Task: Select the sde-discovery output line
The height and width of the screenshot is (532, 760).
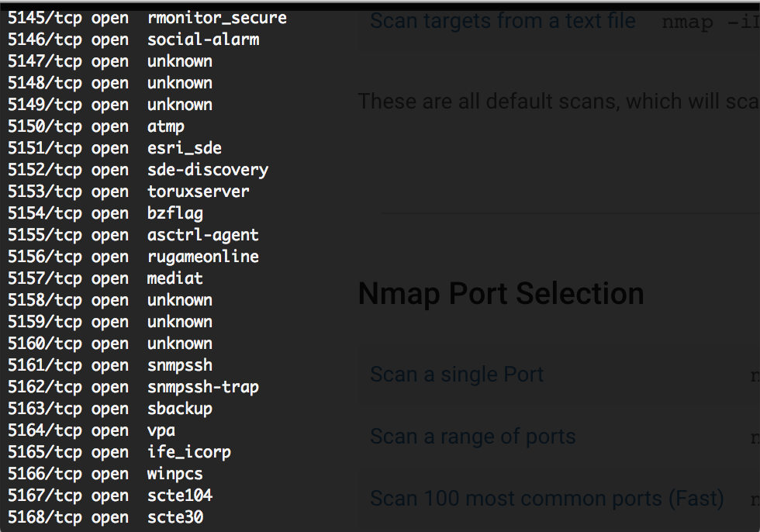Action: pyautogui.click(x=138, y=170)
